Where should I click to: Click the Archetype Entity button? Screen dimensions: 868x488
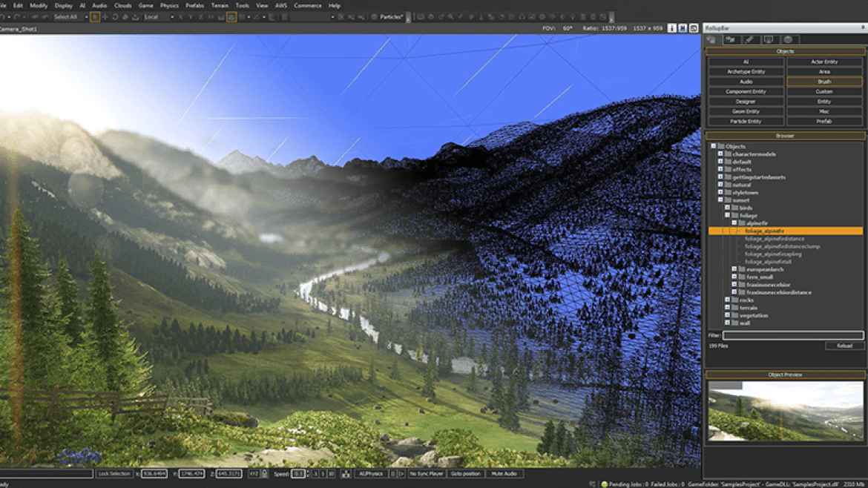click(x=746, y=71)
